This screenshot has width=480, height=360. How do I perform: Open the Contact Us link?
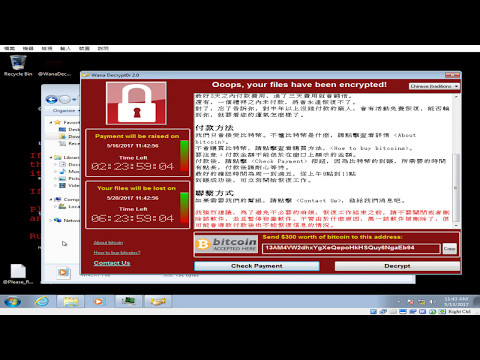(112, 263)
